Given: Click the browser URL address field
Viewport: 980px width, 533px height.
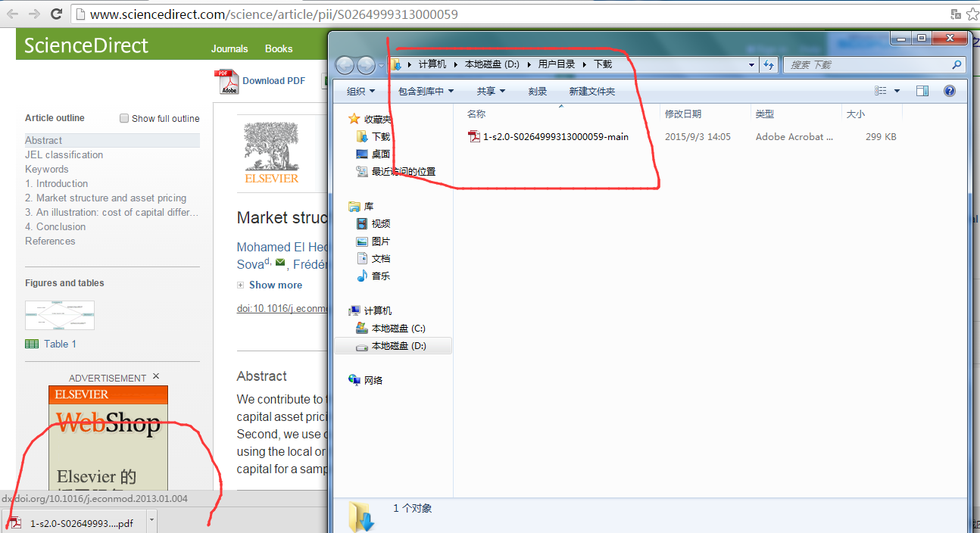Looking at the screenshot, I should click(507, 14).
